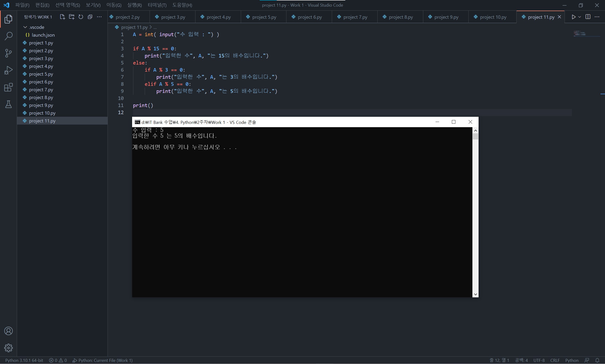Open the run button dropdown arrow
605x364 pixels.
(x=579, y=17)
